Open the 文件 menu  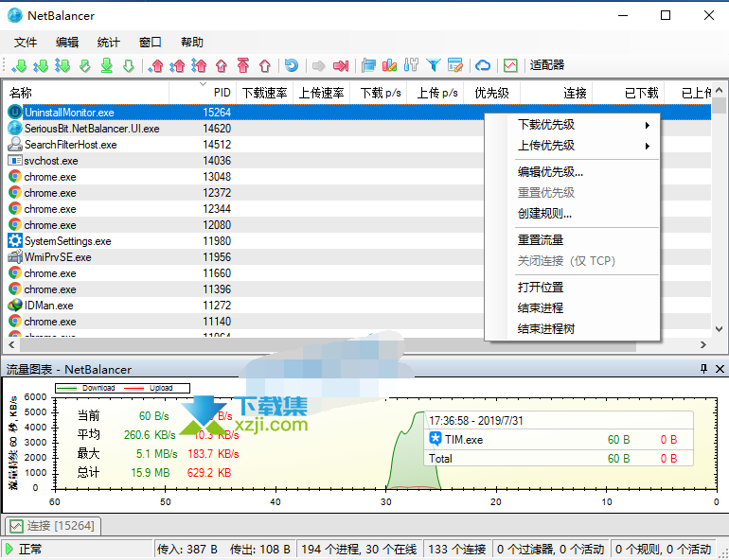coord(26,43)
